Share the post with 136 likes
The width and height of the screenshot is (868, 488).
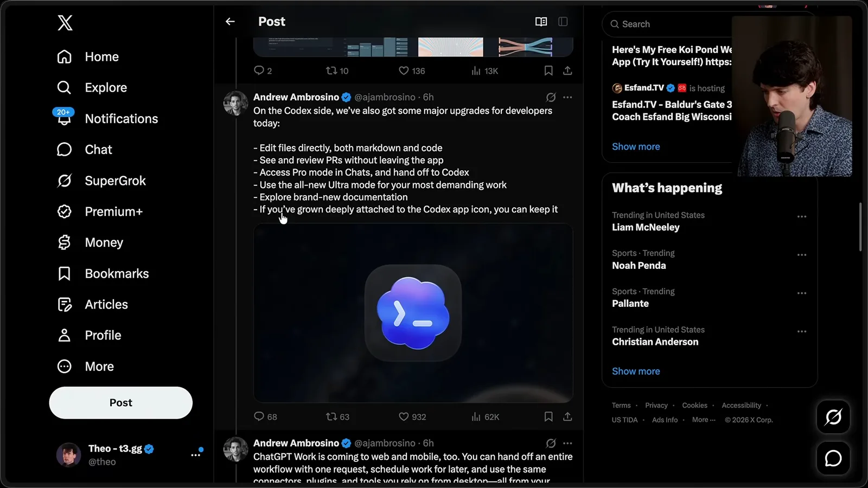[x=567, y=70]
